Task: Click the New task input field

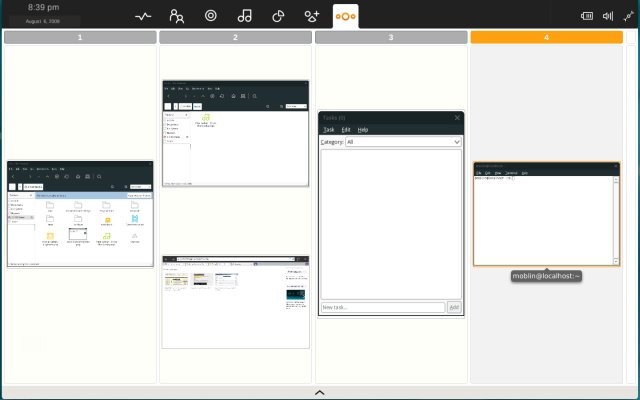Action: click(383, 307)
